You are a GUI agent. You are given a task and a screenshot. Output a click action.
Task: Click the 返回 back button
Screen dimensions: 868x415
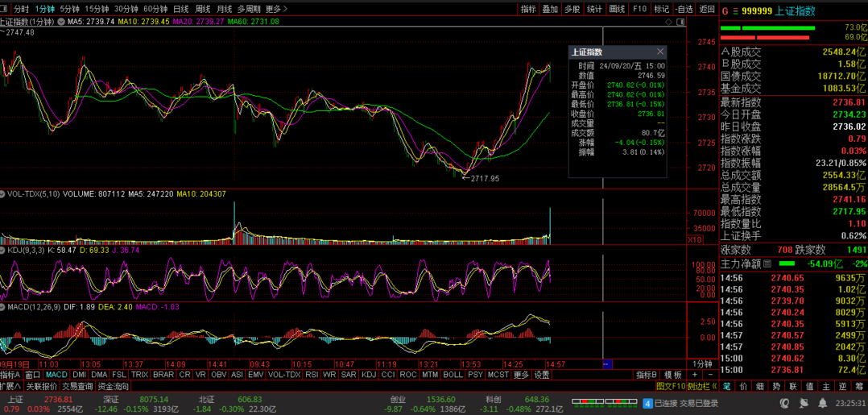pyautogui.click(x=707, y=9)
